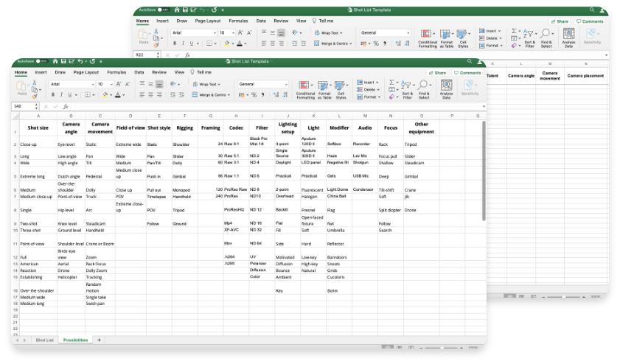Toggle Bold formatting in front window
The width and height of the screenshot is (620, 364).
[x=53, y=95]
